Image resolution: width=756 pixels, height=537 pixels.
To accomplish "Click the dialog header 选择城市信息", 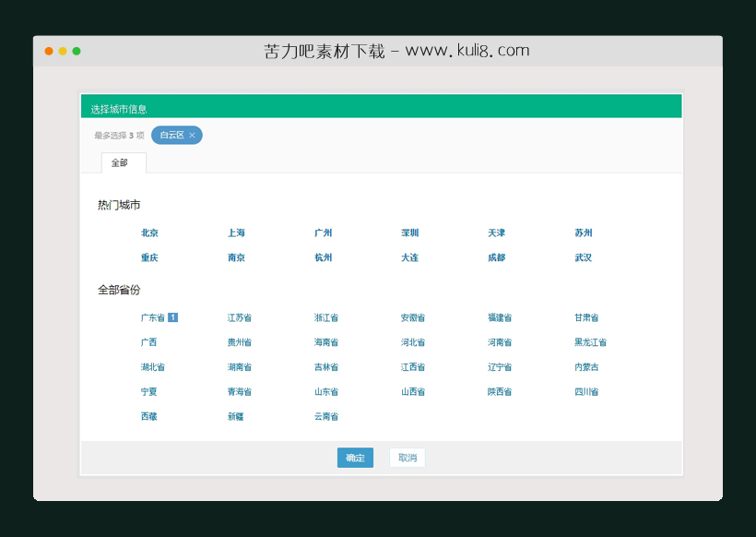I will click(x=118, y=106).
